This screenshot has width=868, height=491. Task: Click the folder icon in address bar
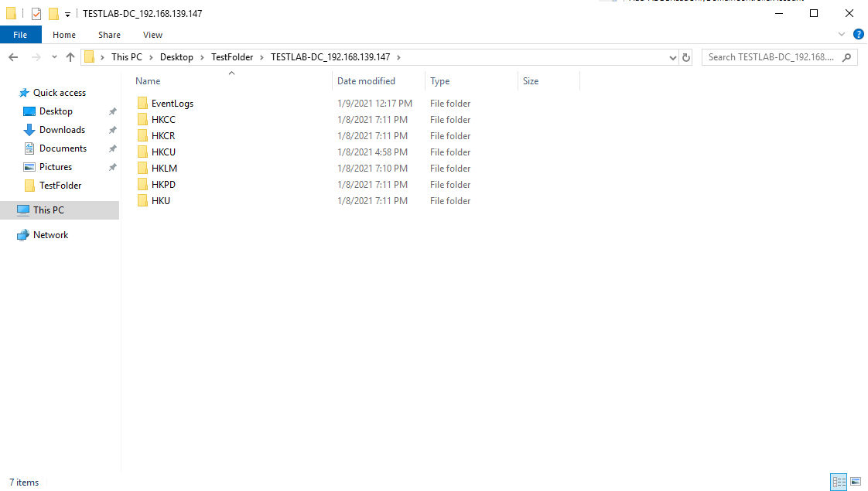(x=89, y=57)
